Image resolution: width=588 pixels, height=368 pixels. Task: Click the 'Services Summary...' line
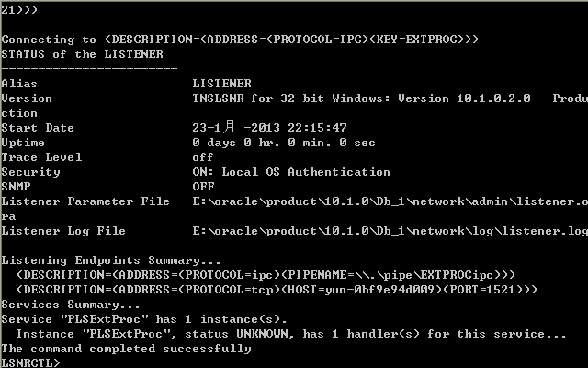pos(71,305)
